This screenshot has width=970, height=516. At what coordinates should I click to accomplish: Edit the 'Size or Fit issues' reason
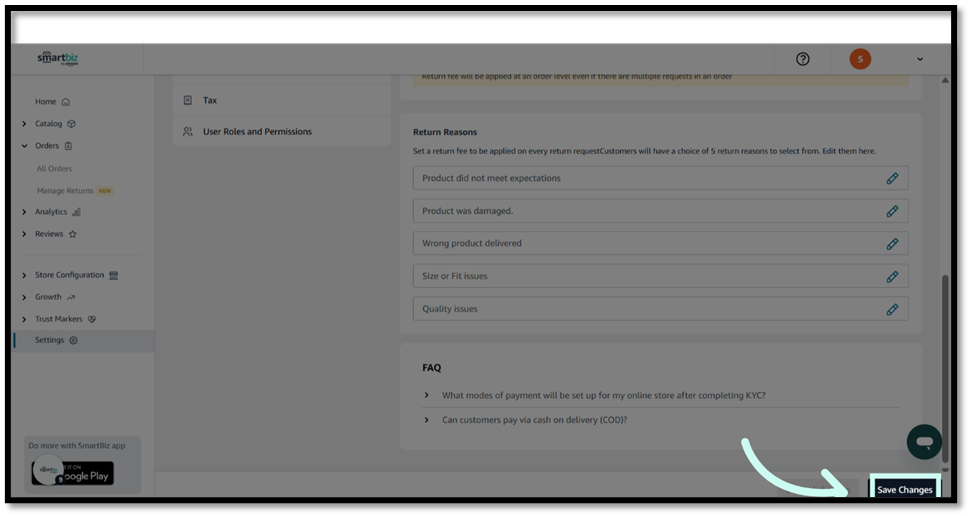click(892, 276)
